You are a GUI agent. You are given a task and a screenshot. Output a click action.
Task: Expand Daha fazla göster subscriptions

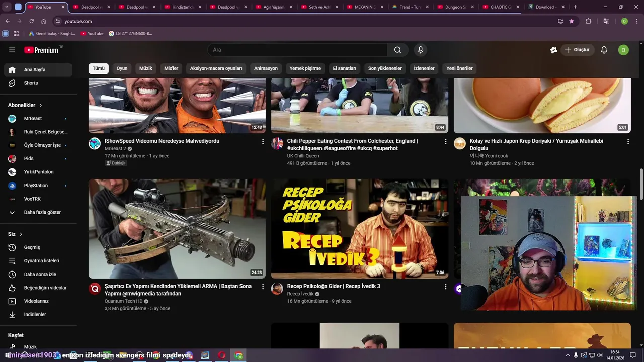(x=38, y=212)
